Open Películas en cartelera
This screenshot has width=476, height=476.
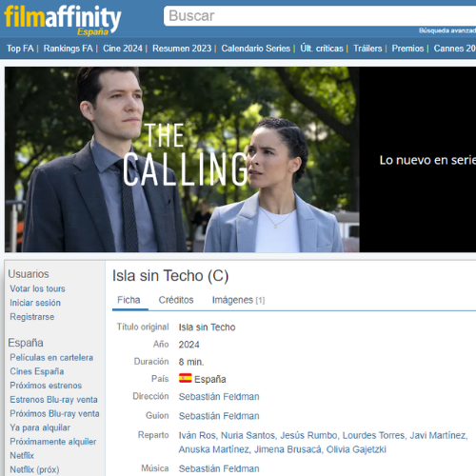coord(51,357)
